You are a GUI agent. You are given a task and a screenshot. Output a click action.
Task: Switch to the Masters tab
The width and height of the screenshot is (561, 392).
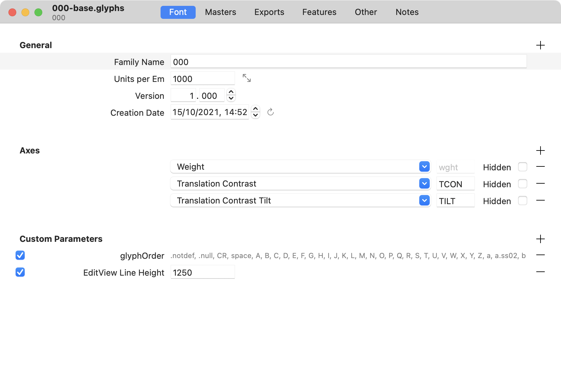tap(220, 12)
